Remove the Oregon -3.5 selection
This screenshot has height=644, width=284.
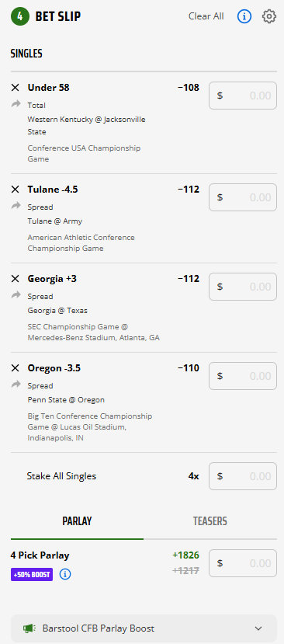pyautogui.click(x=16, y=368)
